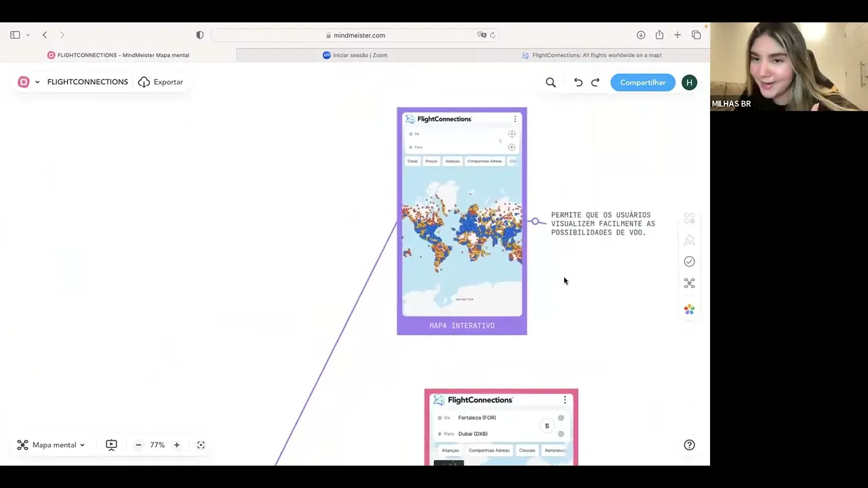868x488 pixels.
Task: Open a new Safari tab
Action: point(677,35)
